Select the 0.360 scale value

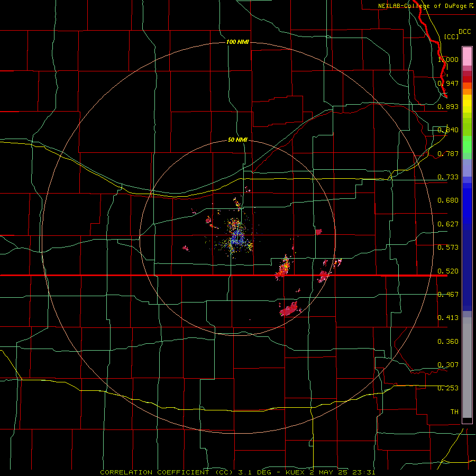(x=448, y=342)
